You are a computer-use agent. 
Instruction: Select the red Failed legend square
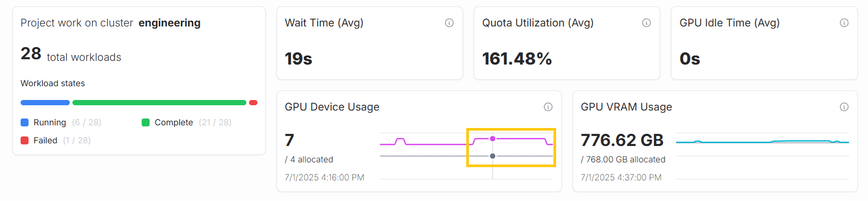[x=24, y=141]
